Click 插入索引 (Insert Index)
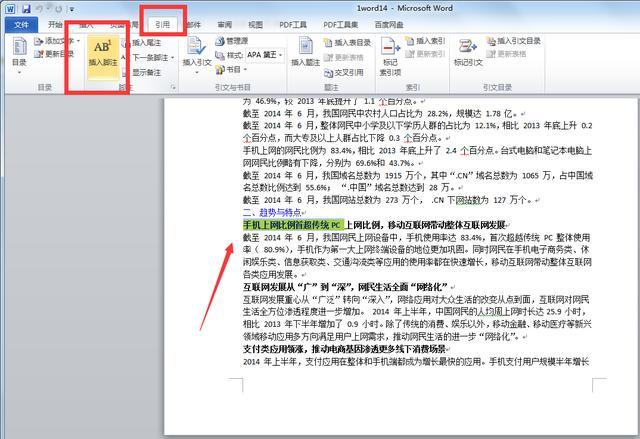Screen dimensions: 640x439 click(x=425, y=41)
